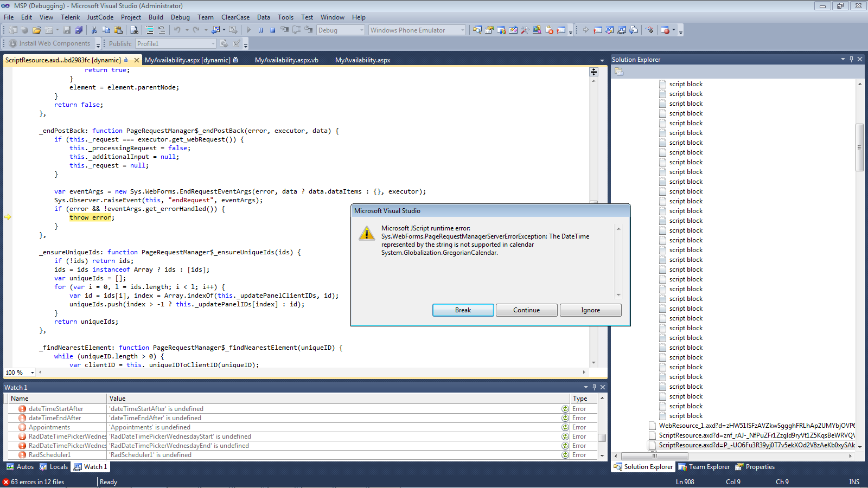
Task: Click the Start Debugging play icon
Action: point(248,30)
